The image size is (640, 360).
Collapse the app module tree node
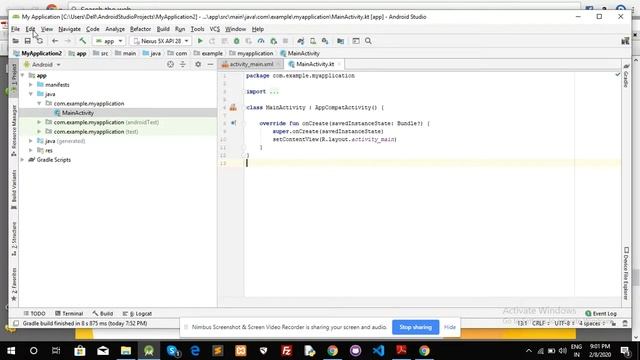click(x=23, y=76)
